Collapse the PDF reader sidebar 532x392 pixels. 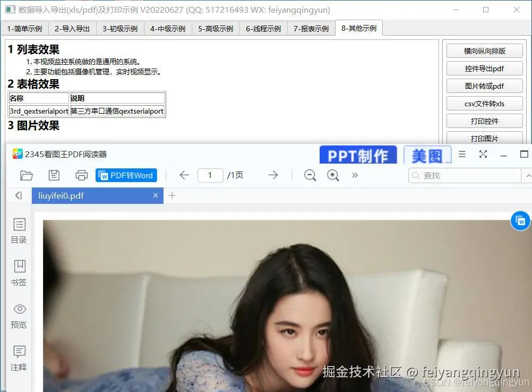tap(19, 195)
